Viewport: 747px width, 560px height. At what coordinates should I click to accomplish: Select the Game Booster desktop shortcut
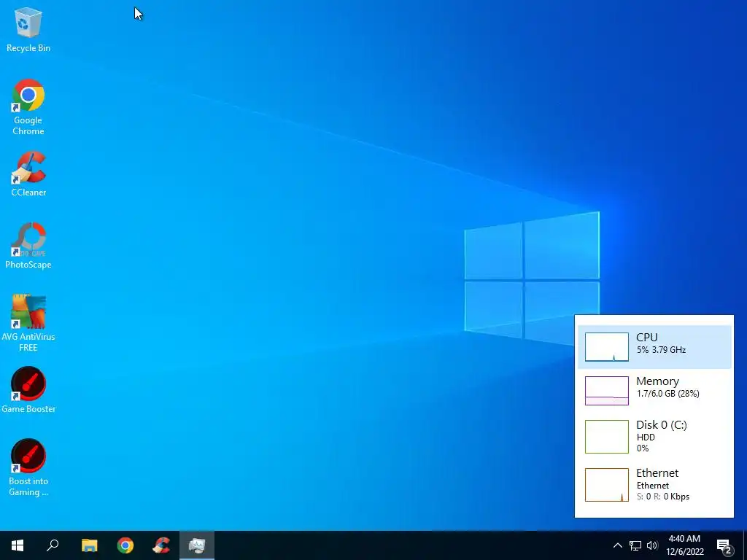[28, 390]
